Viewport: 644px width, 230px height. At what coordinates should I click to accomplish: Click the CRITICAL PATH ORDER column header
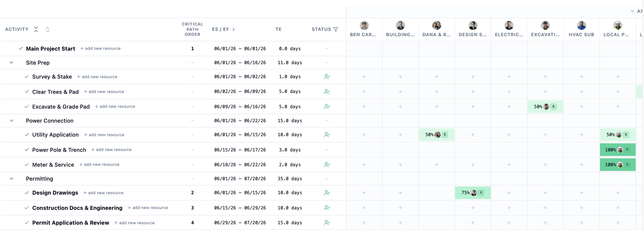click(x=192, y=29)
